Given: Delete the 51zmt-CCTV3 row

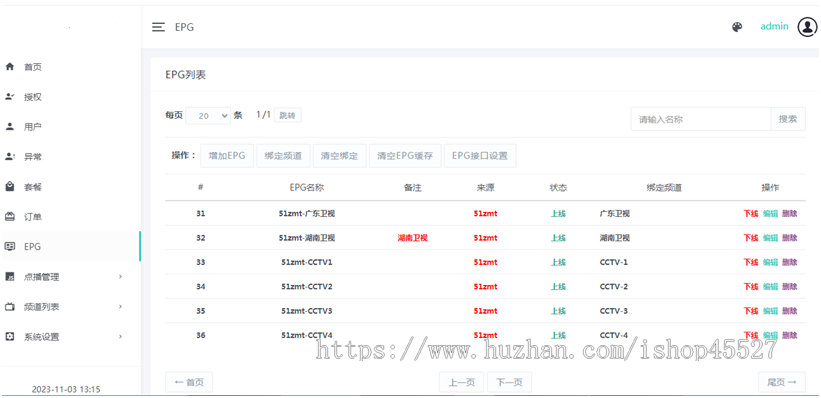Looking at the screenshot, I should tap(790, 311).
